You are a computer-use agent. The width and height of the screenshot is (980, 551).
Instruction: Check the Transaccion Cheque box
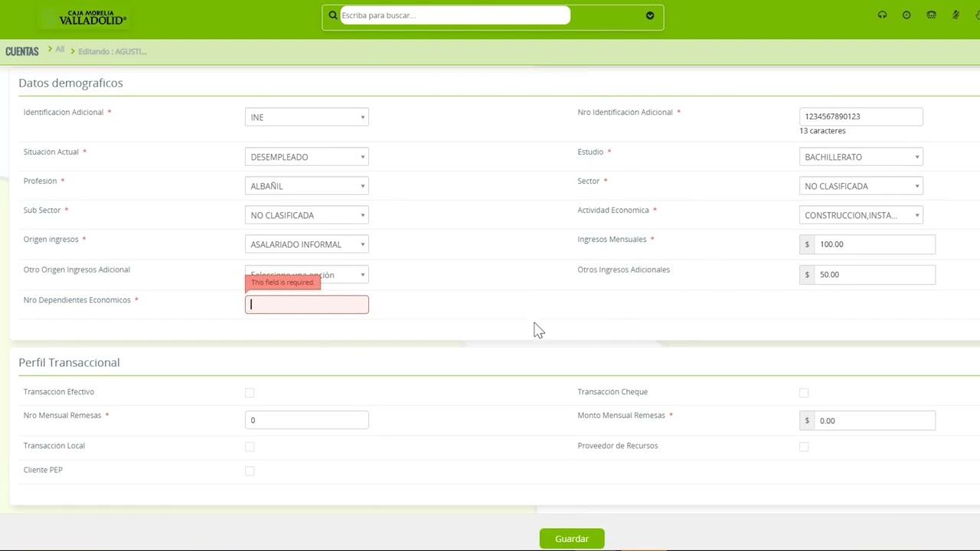click(804, 393)
